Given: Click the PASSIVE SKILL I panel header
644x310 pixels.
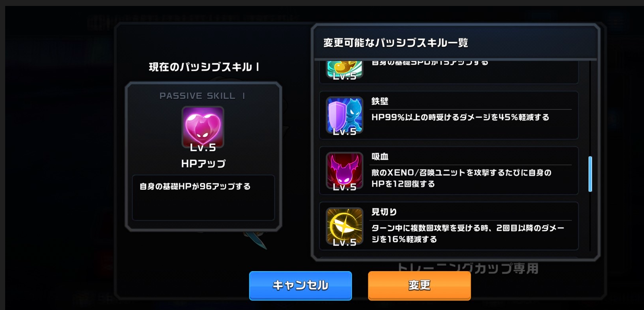Looking at the screenshot, I should 202,96.
